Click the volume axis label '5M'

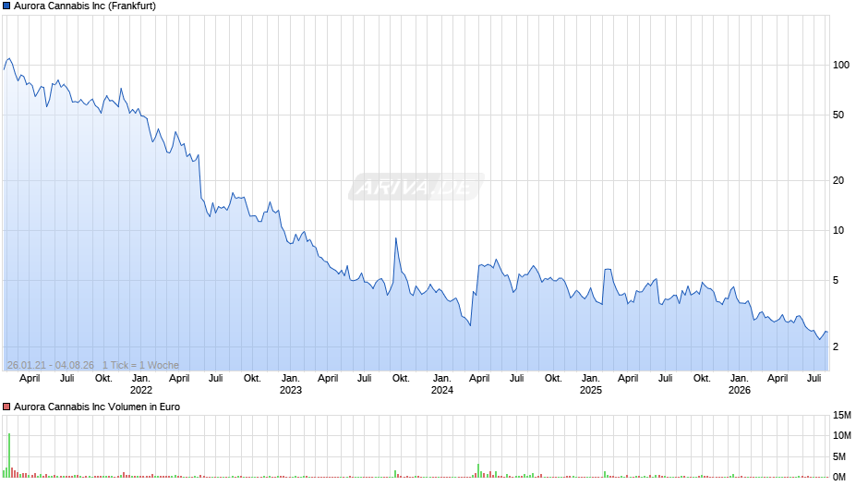click(839, 456)
